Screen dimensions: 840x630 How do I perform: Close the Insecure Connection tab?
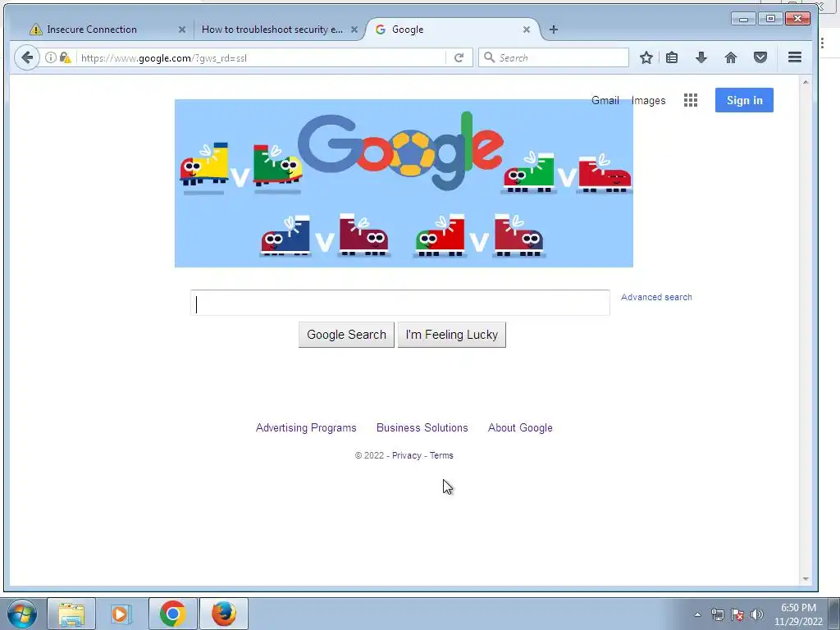point(182,30)
